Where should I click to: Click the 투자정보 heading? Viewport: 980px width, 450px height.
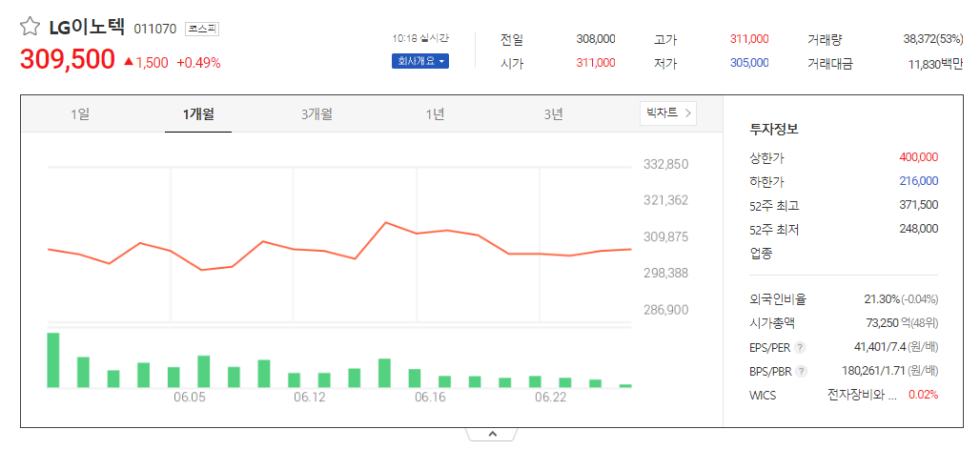tap(774, 130)
